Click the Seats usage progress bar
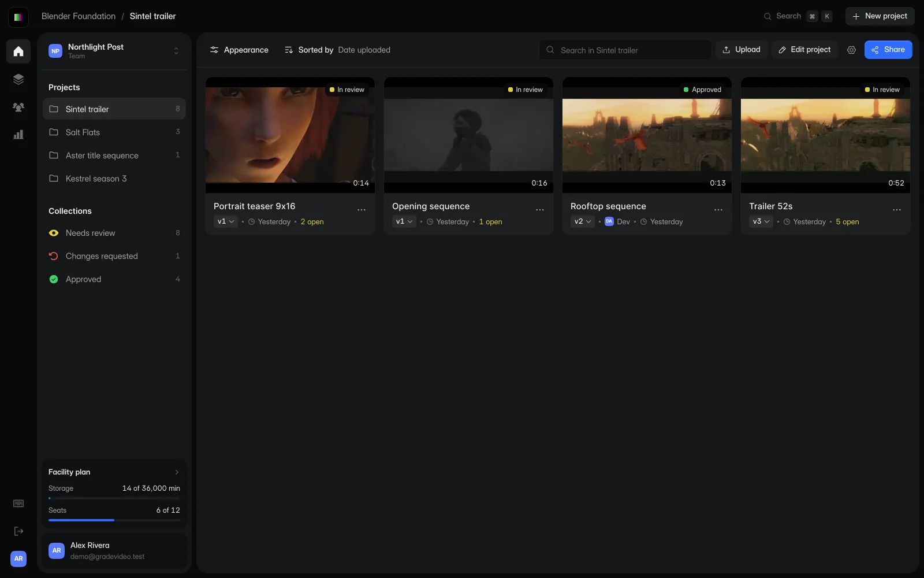Image resolution: width=924 pixels, height=578 pixels. 114,520
